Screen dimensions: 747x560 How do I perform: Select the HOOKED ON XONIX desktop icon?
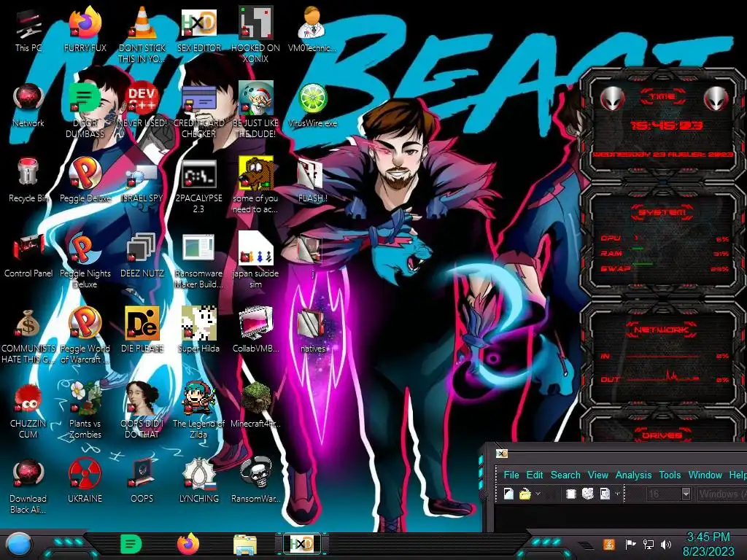[255, 34]
